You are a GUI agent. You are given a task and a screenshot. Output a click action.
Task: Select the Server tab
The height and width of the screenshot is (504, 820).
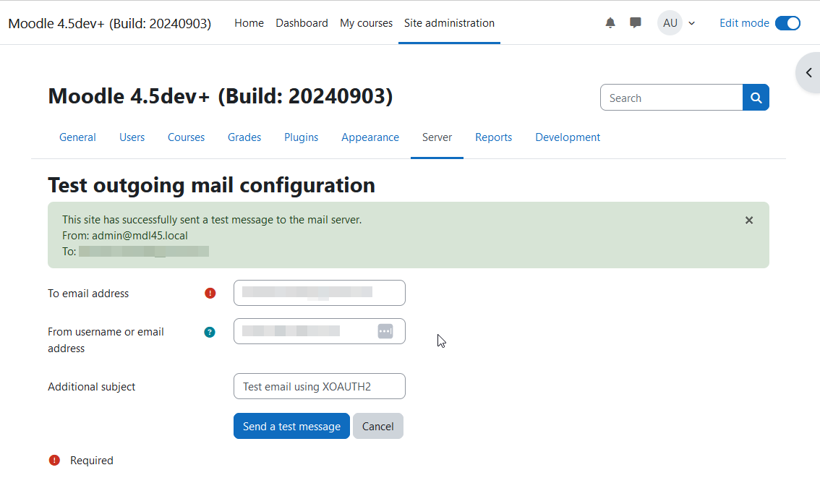(437, 137)
